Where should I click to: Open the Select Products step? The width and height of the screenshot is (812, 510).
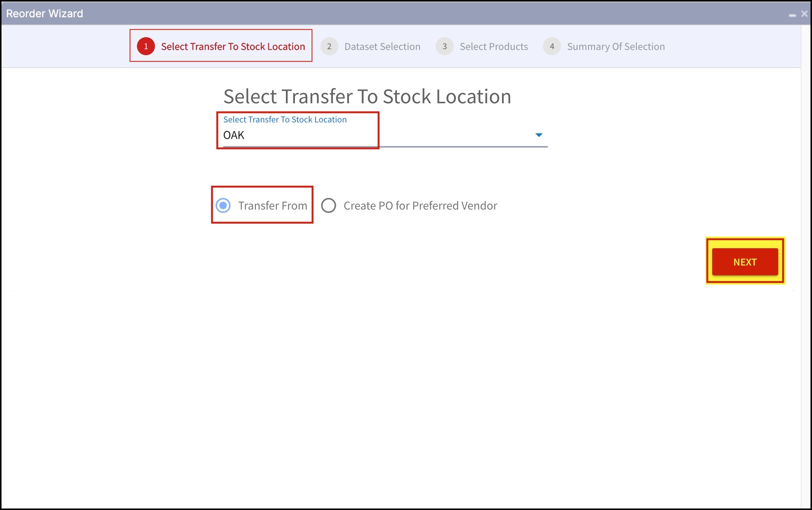click(x=493, y=47)
